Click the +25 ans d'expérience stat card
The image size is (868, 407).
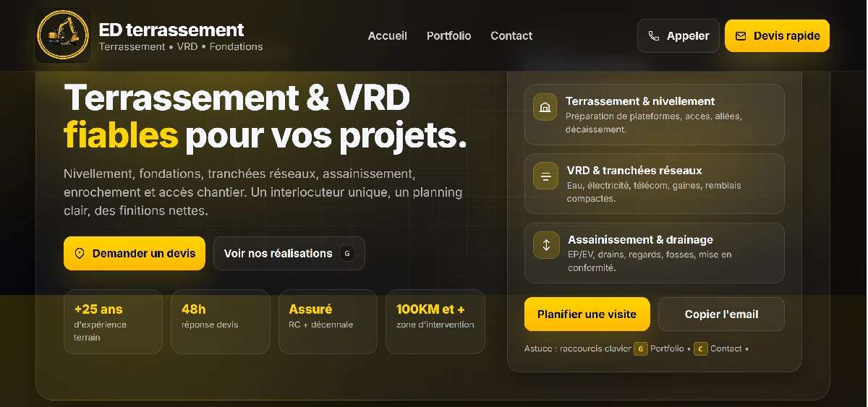[x=113, y=322]
